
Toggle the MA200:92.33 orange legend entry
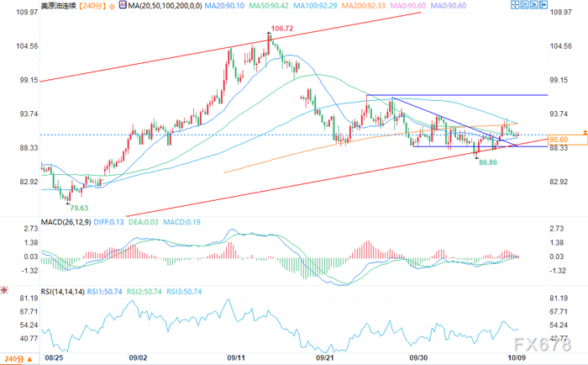[364, 6]
